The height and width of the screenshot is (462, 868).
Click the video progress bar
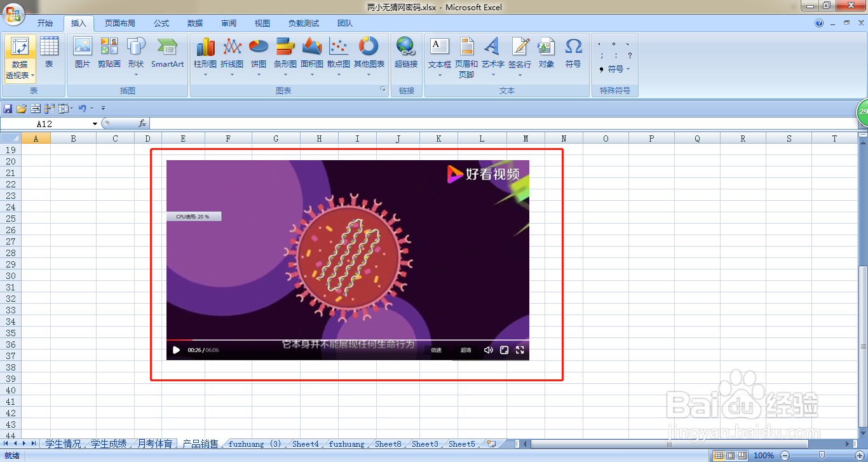(x=348, y=340)
